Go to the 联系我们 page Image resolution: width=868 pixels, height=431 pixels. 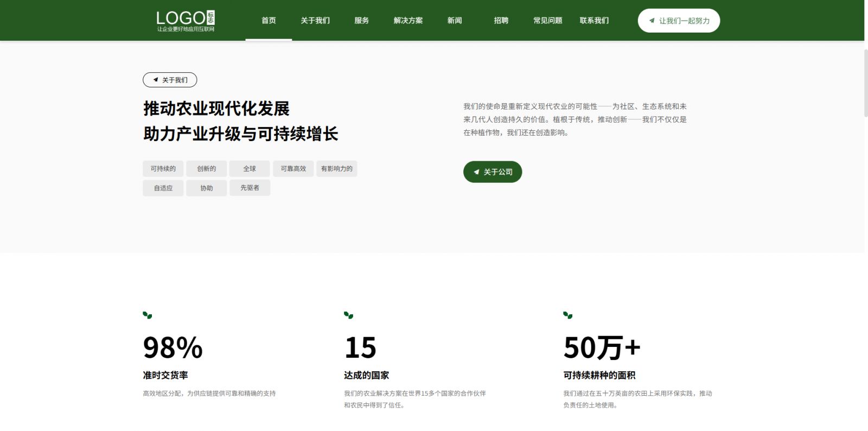pos(594,21)
